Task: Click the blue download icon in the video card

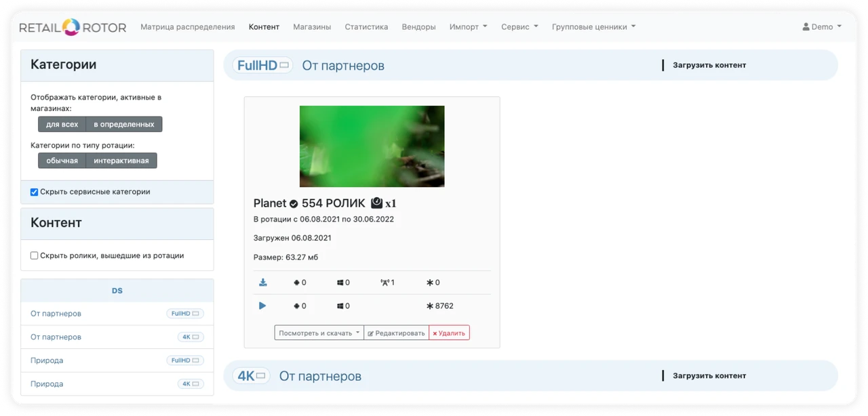Action: tap(262, 283)
